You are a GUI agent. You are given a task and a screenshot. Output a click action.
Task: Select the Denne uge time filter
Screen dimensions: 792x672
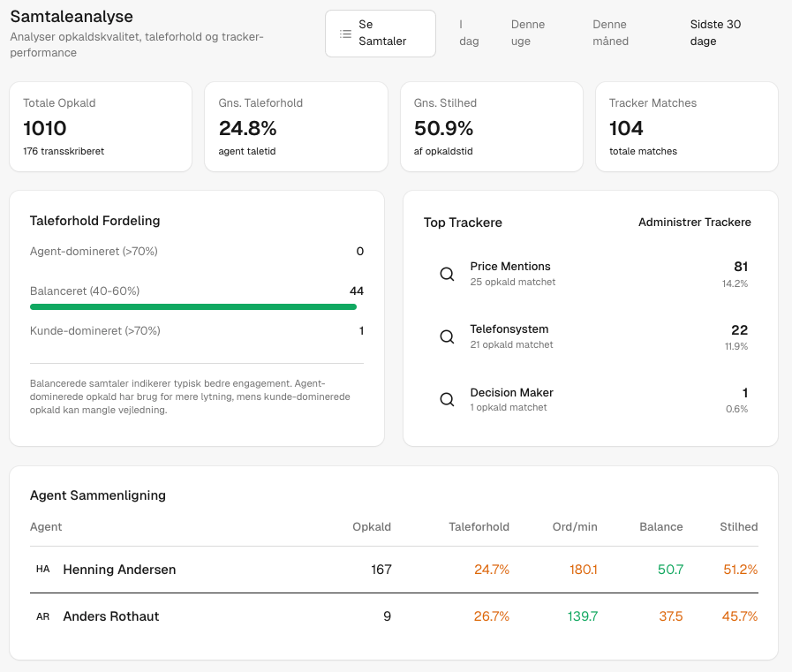[x=527, y=33]
